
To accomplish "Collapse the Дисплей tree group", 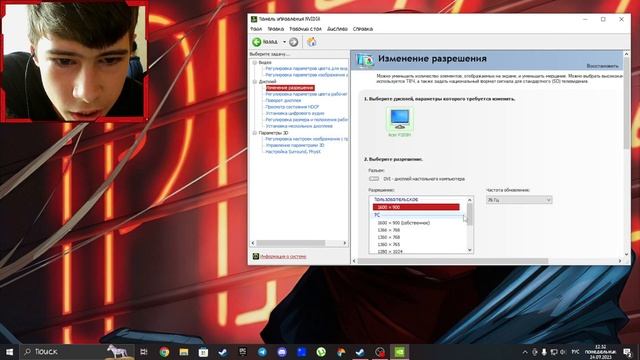I will coord(255,82).
